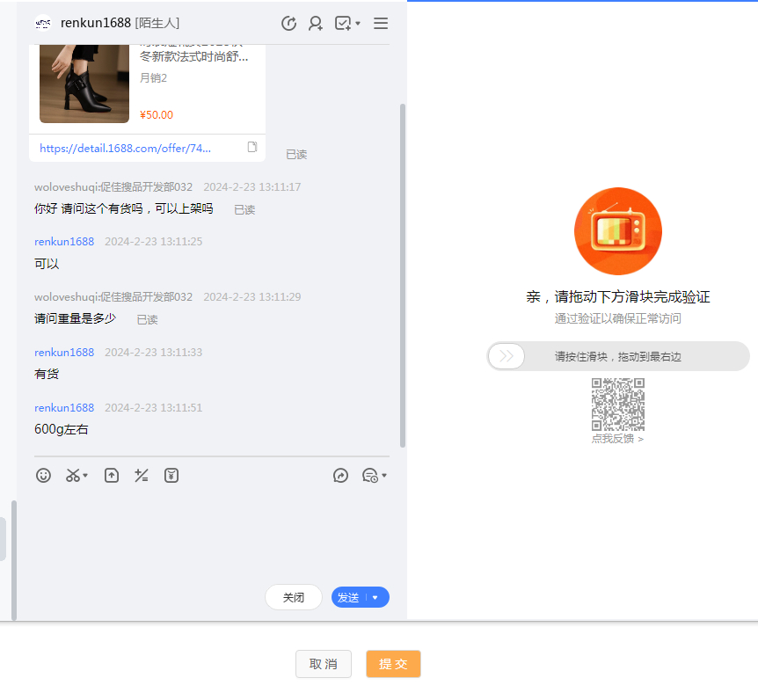The height and width of the screenshot is (700, 758).
Task: Click the forward message arrow icon
Action: click(x=341, y=476)
